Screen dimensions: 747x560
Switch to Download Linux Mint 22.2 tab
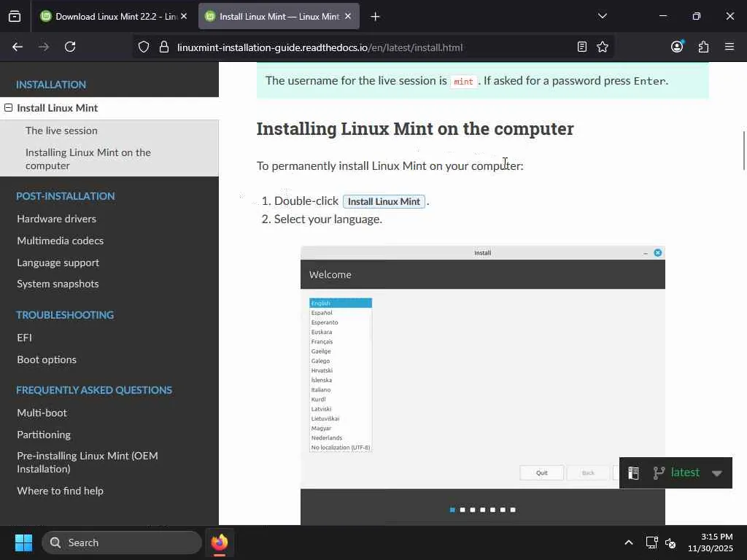[113, 17]
